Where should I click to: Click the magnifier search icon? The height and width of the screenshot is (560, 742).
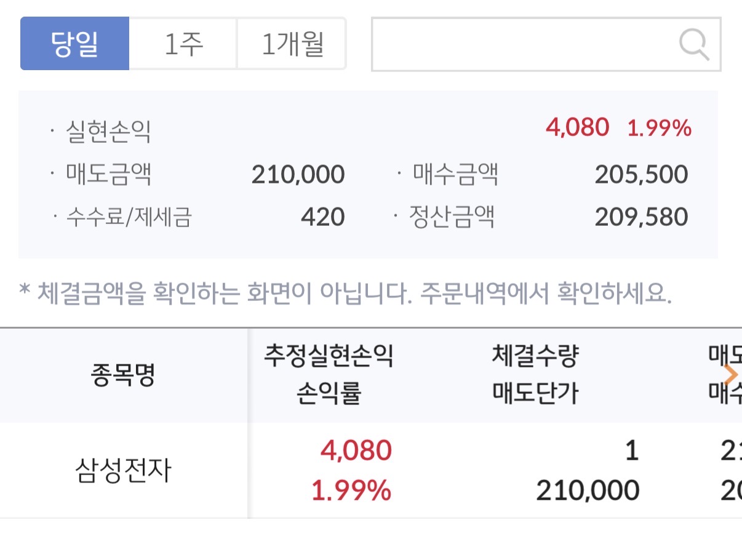pos(693,45)
